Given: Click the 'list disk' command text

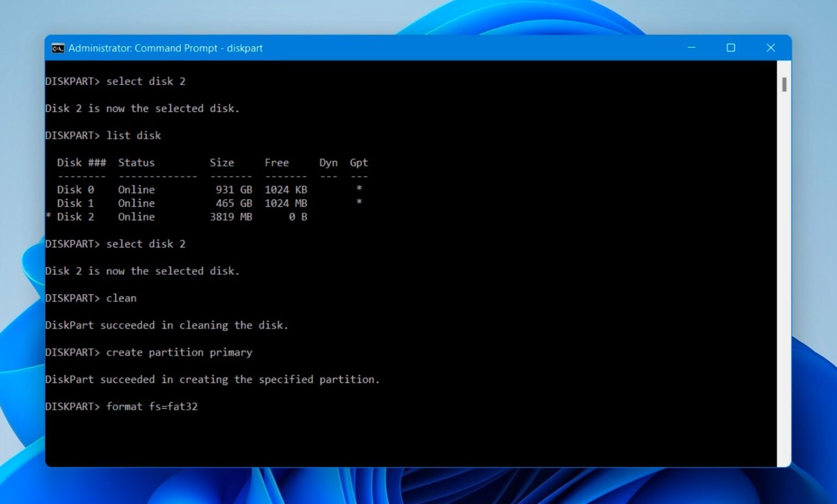Looking at the screenshot, I should [134, 136].
